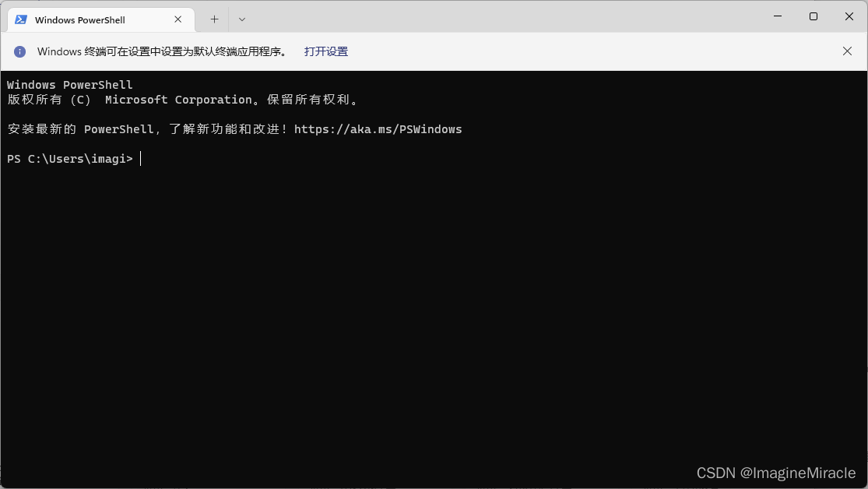The height and width of the screenshot is (489, 868).
Task: Click the blue info icon in banner
Action: tap(20, 51)
